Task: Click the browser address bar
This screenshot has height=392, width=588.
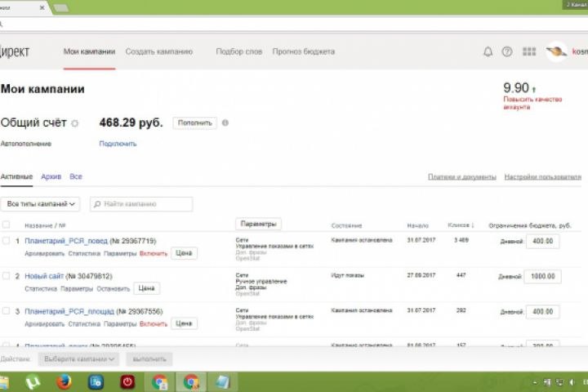Action: pos(294,24)
